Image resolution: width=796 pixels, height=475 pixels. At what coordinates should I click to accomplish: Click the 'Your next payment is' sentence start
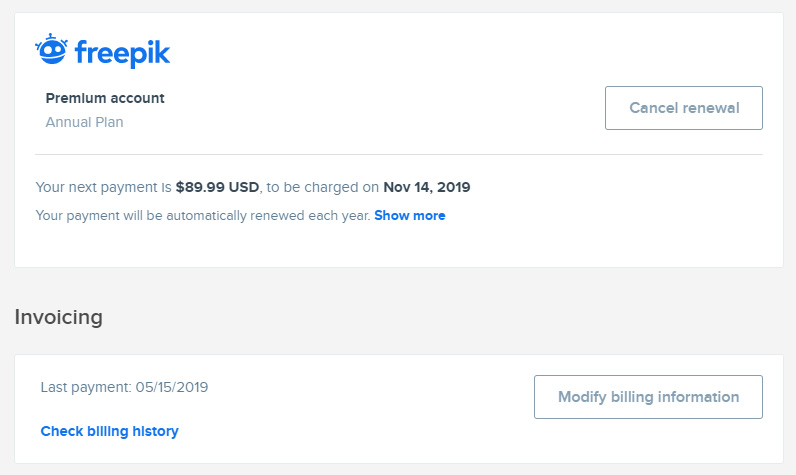point(104,187)
